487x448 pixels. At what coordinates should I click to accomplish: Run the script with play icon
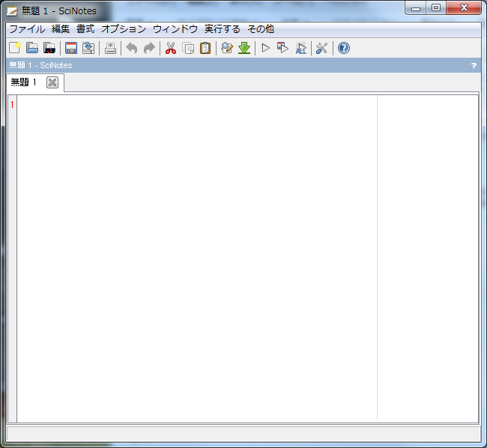point(266,48)
